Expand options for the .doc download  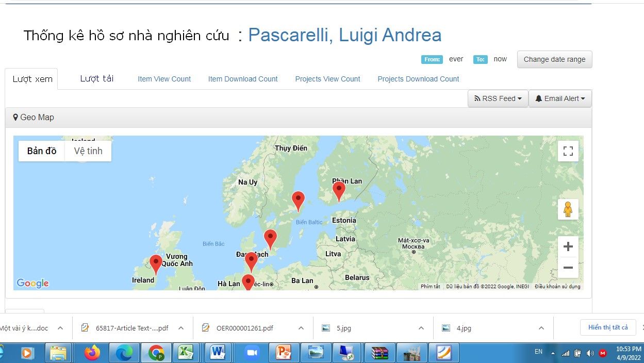click(60, 328)
